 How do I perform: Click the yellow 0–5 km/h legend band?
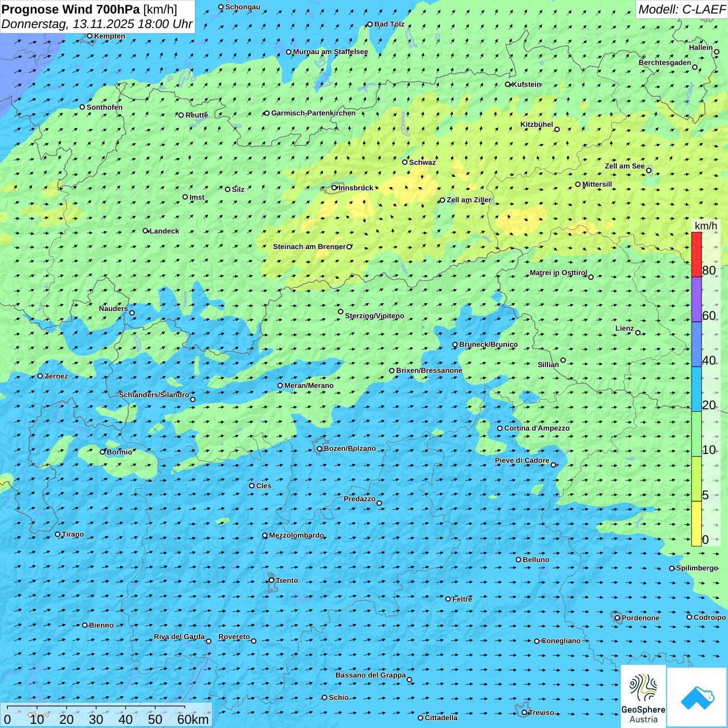(x=696, y=523)
